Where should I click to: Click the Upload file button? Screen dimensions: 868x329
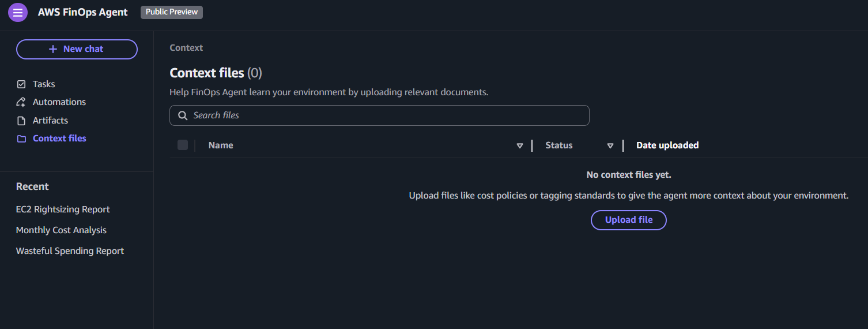coord(629,220)
